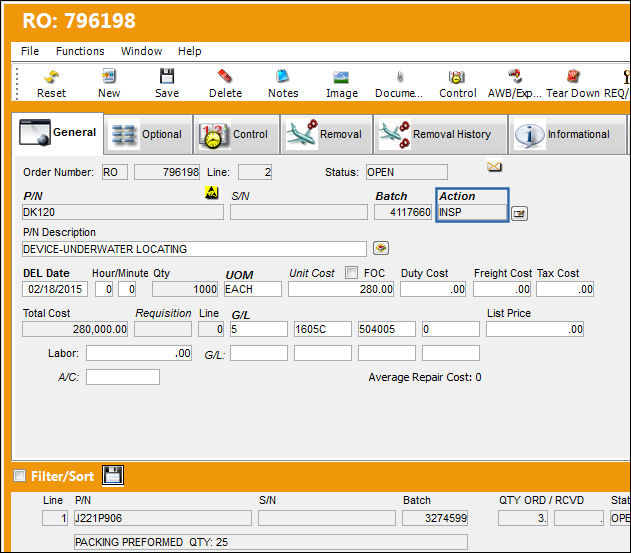Click the first G/L field containing 5
Viewport: 631px width, 553px height.
point(259,329)
